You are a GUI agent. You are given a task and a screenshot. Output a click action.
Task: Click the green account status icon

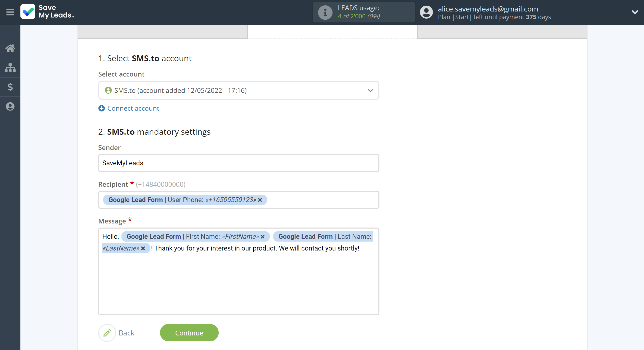tap(108, 90)
